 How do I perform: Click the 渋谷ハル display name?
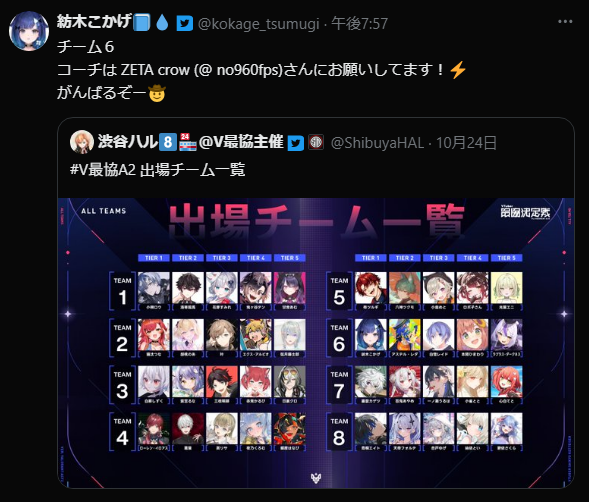pos(127,142)
